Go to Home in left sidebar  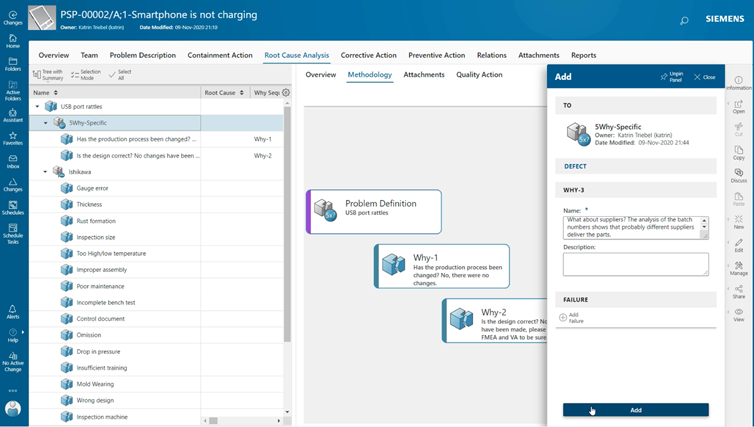click(13, 41)
